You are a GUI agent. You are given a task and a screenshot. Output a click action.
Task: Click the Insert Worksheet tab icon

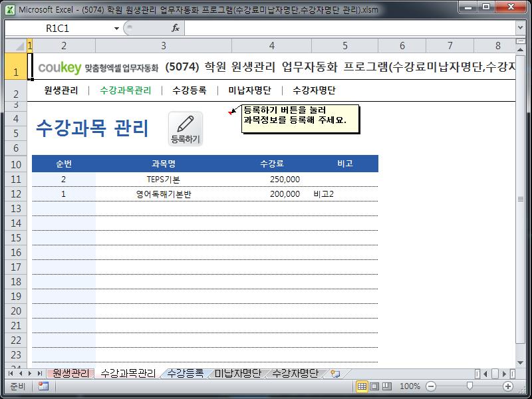pyautogui.click(x=335, y=374)
